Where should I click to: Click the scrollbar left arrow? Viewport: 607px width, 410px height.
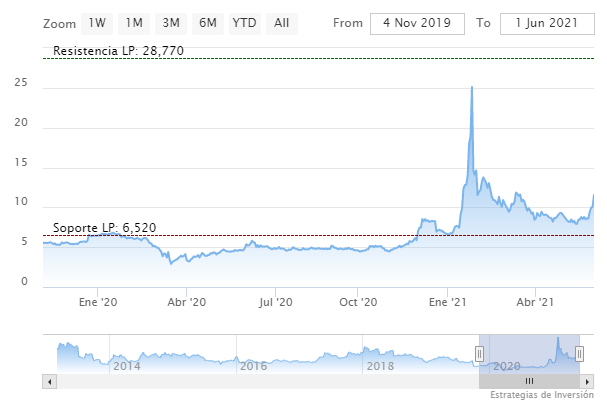coord(49,381)
